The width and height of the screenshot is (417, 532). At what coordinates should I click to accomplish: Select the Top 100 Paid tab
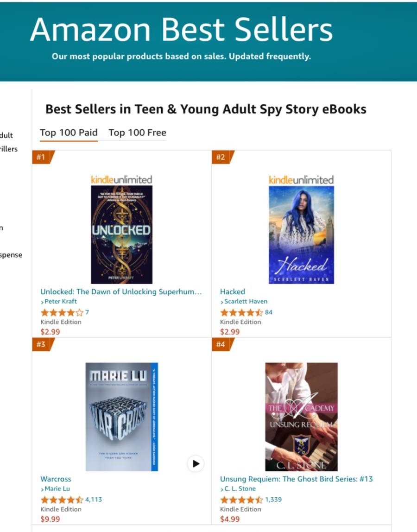click(69, 133)
